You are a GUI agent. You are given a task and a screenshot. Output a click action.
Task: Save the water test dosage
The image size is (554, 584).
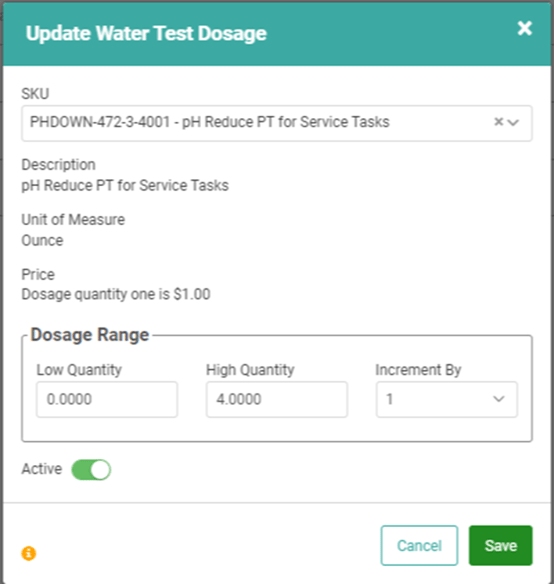click(x=501, y=546)
